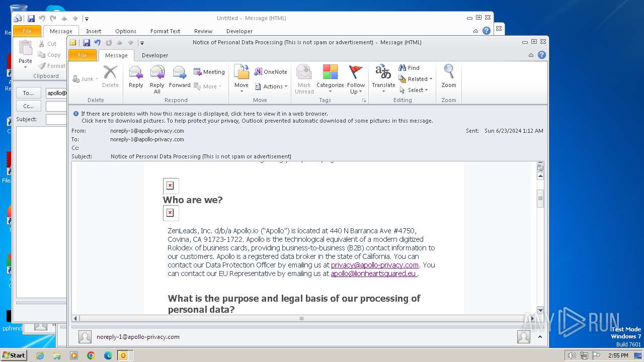Click sender contact photo in people pane
644x362 pixels.
[85, 337]
